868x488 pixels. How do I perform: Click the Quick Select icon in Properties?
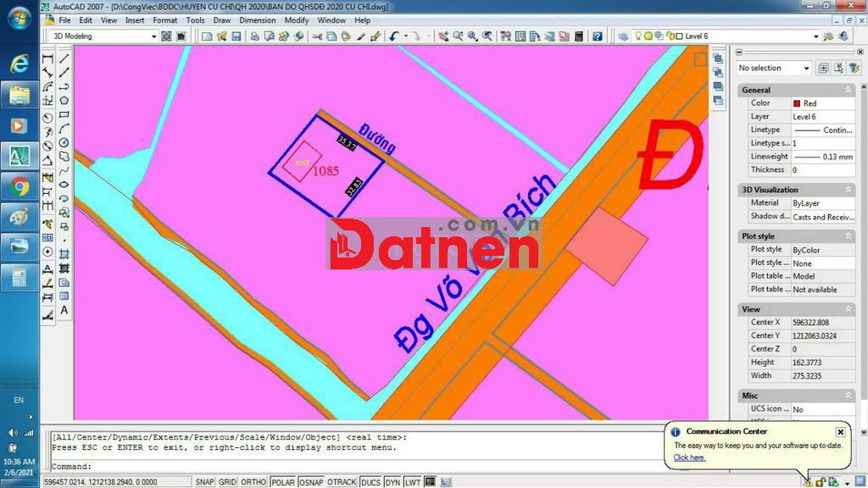(838, 68)
